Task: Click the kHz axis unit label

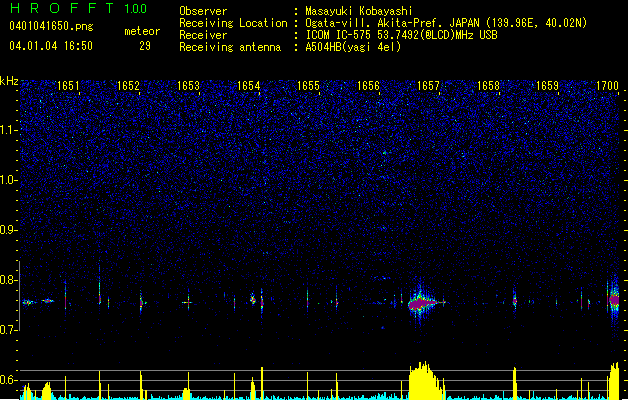Action: pos(9,81)
